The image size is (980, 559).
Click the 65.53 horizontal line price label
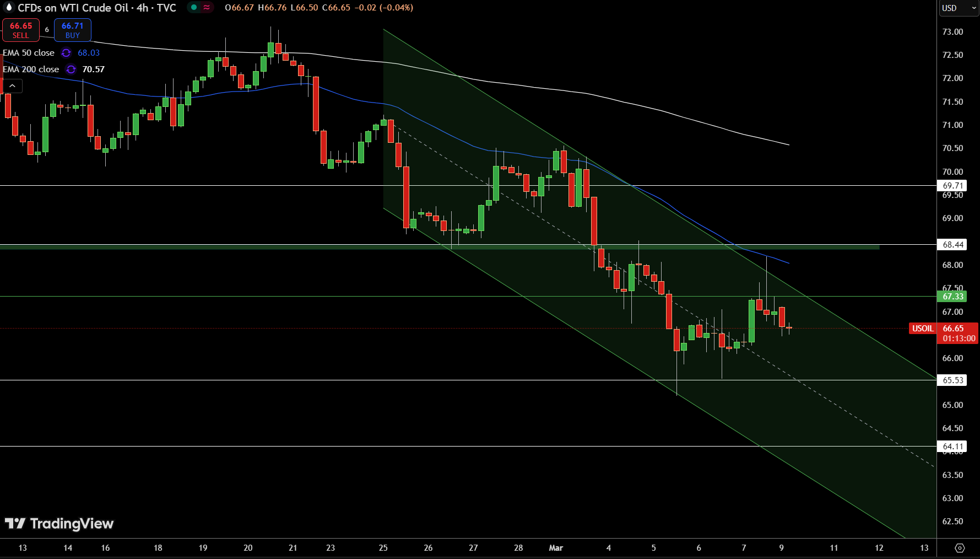pos(952,380)
